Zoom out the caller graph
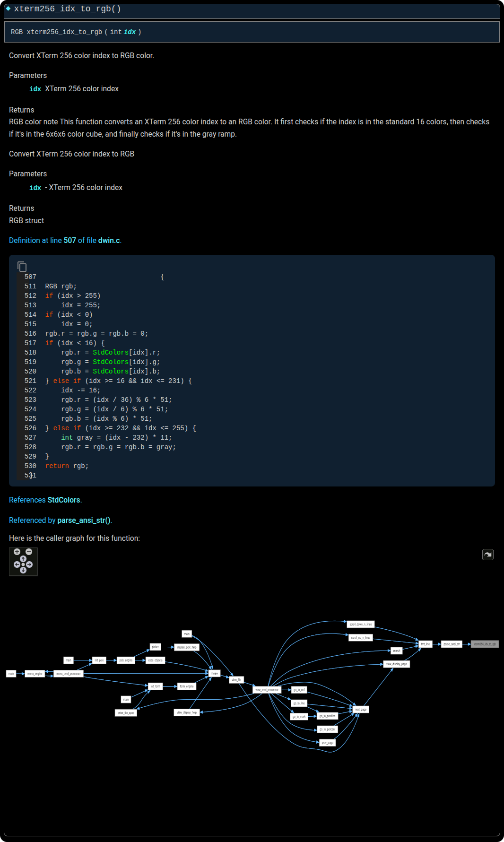The width and height of the screenshot is (504, 842). tap(29, 552)
